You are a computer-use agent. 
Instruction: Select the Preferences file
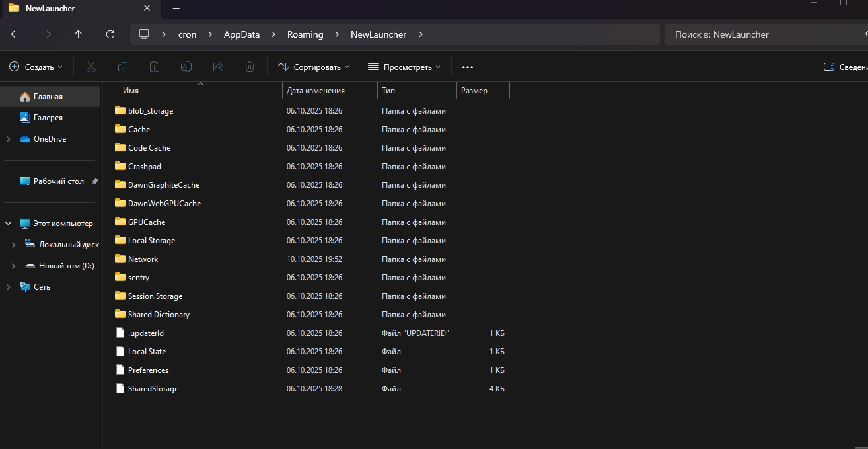point(148,370)
